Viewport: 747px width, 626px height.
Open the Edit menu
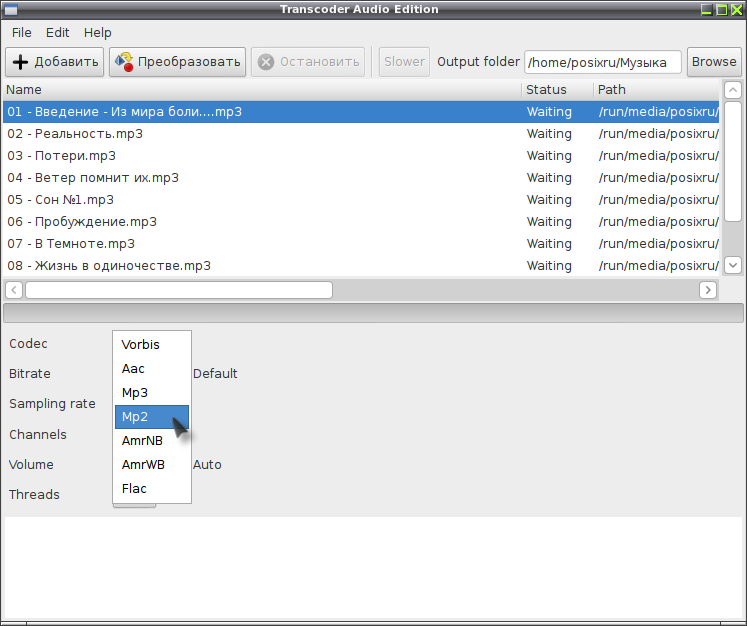[x=57, y=33]
